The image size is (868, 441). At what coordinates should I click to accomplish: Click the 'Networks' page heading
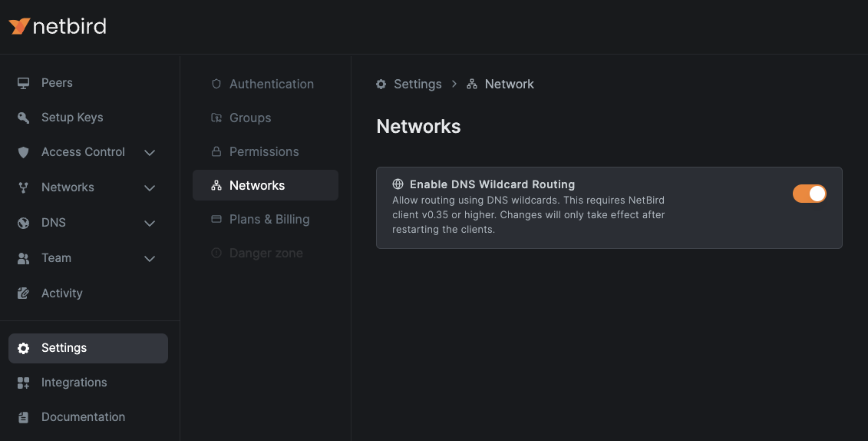[418, 126]
